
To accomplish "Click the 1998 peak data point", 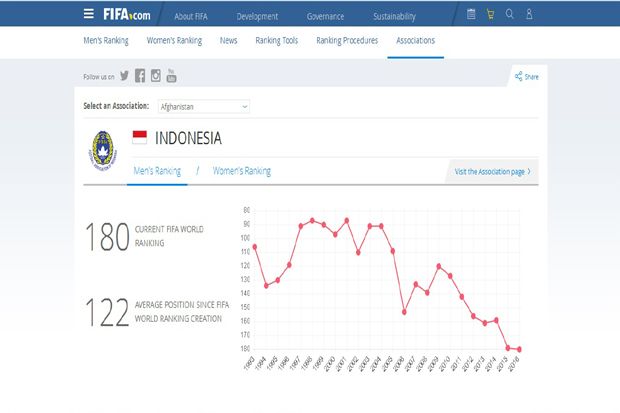I will click(312, 220).
